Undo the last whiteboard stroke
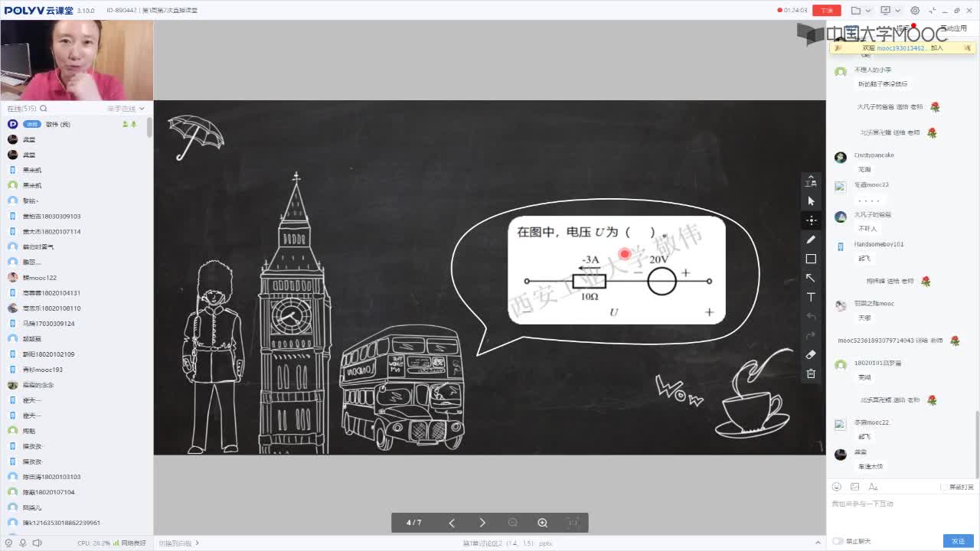The image size is (980, 551). [811, 316]
